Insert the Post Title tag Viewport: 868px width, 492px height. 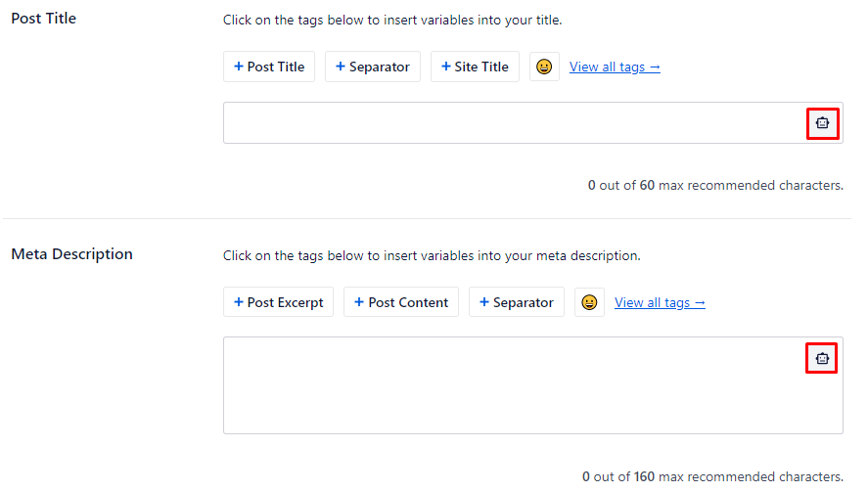pos(269,67)
